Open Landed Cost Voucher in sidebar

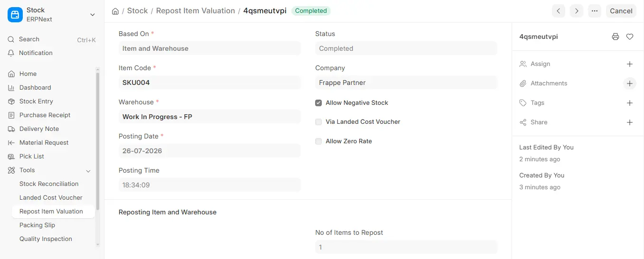tap(51, 198)
